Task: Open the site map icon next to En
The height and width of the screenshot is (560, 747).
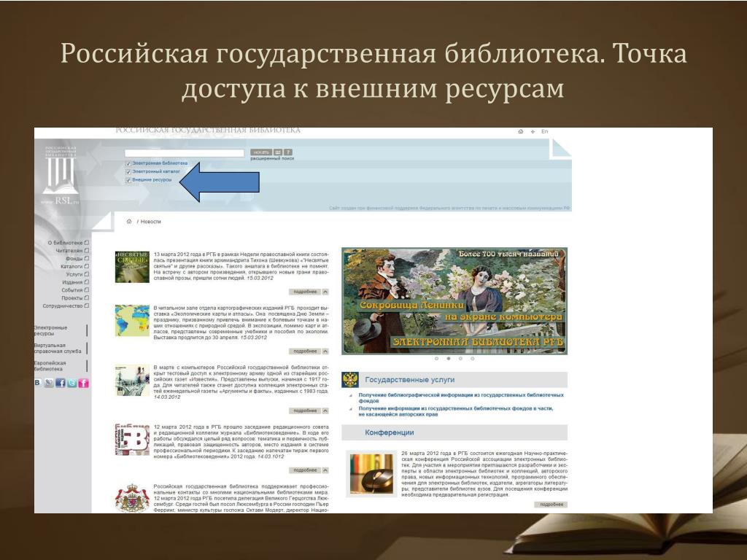Action: [533, 131]
